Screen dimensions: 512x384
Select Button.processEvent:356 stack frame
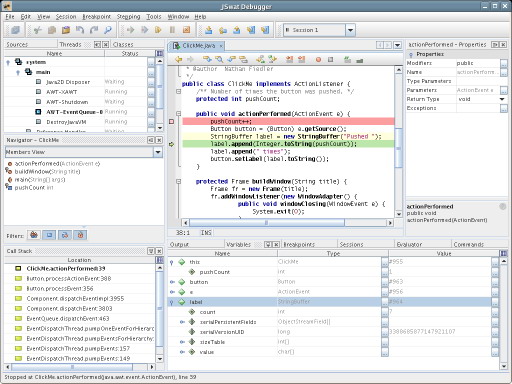click(60, 289)
